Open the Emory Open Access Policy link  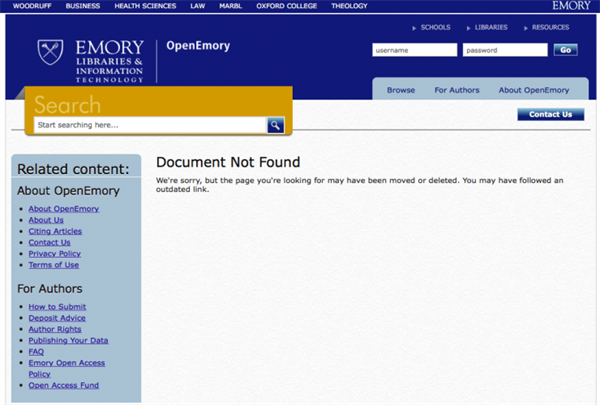(67, 368)
